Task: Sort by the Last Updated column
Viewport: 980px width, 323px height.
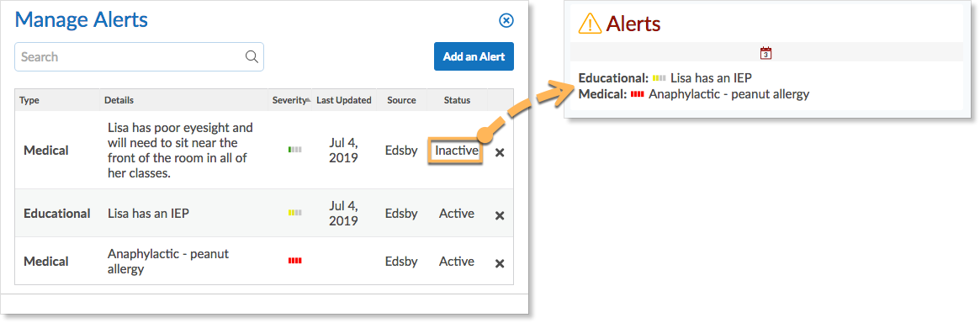Action: (x=344, y=100)
